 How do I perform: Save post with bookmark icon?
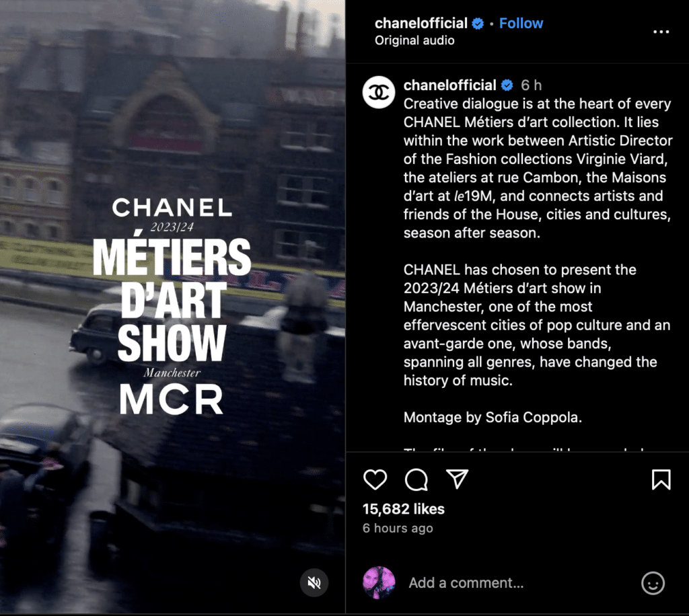tap(661, 479)
